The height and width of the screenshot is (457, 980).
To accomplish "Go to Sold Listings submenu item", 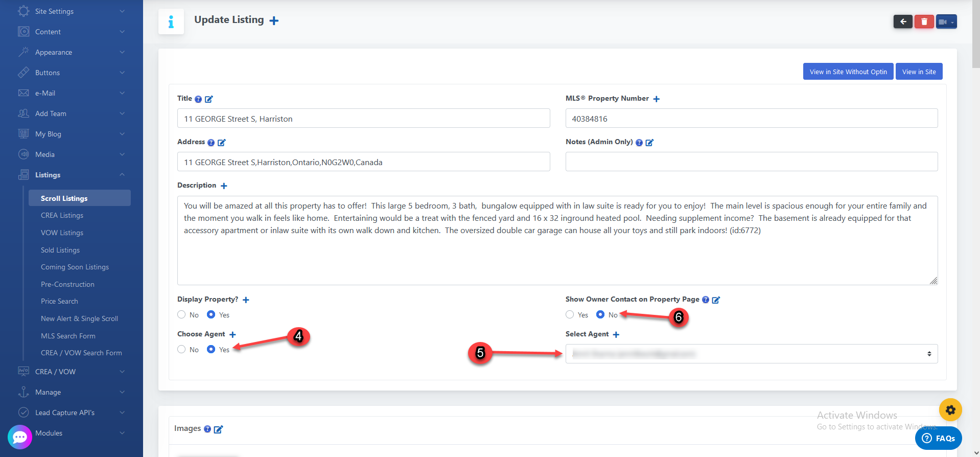I will [x=60, y=250].
